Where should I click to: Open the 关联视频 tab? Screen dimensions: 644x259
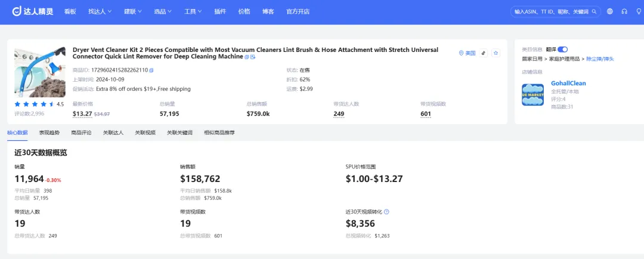[145, 132]
